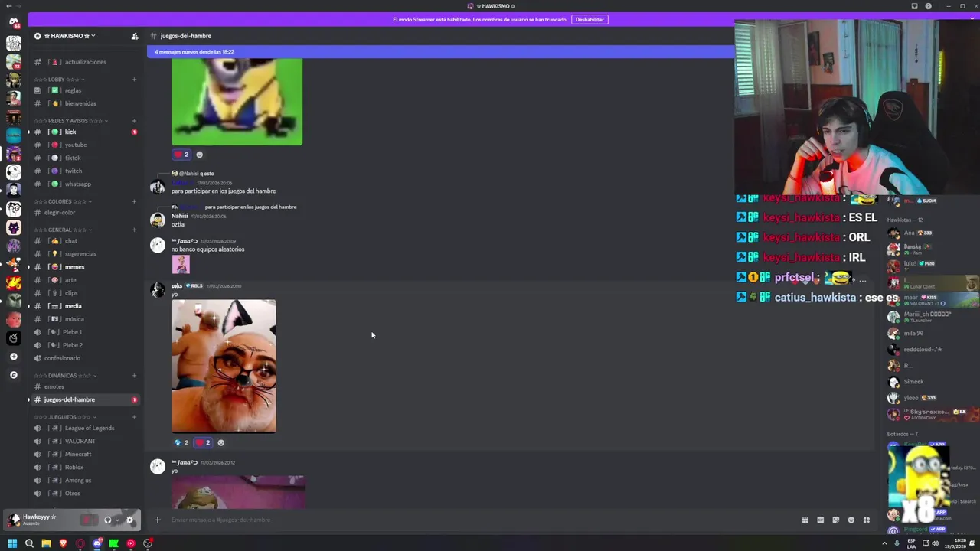
Task: Add reaction under the cat-filter photo
Action: tap(221, 442)
